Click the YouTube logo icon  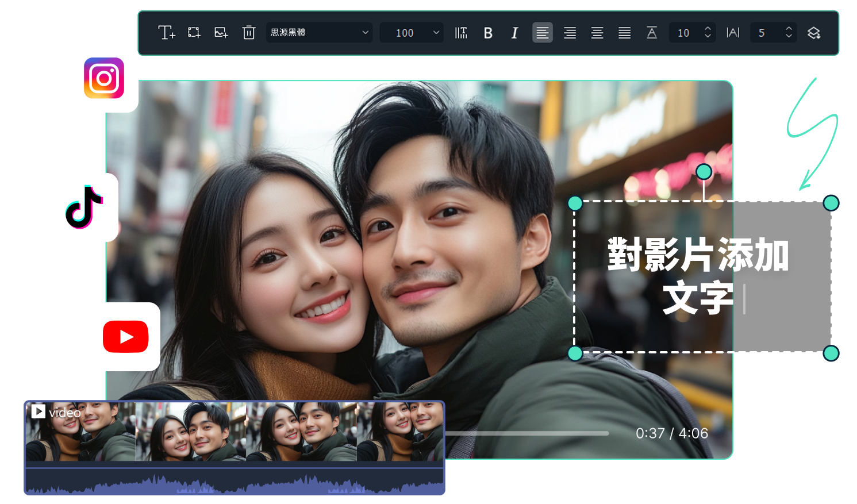click(126, 337)
